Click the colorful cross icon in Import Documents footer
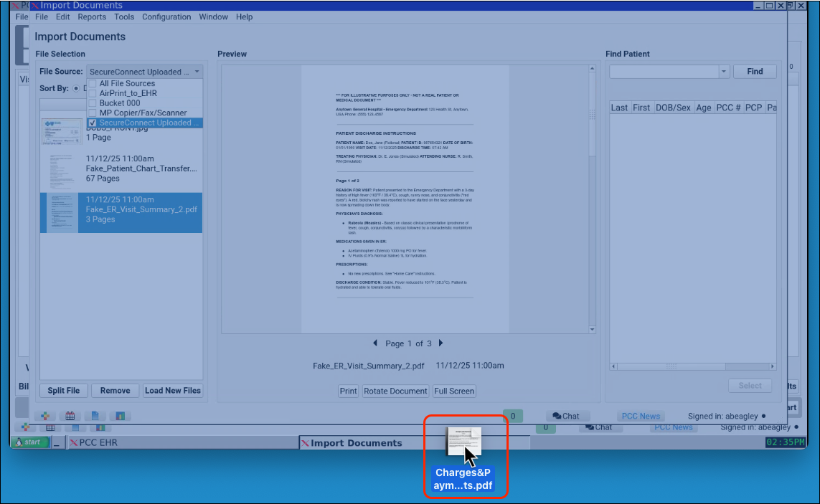 coord(45,416)
